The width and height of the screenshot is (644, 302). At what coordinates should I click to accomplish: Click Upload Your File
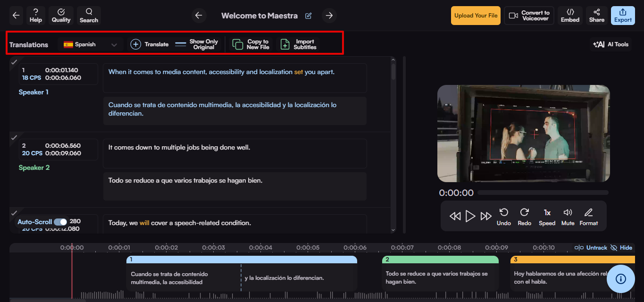point(475,16)
